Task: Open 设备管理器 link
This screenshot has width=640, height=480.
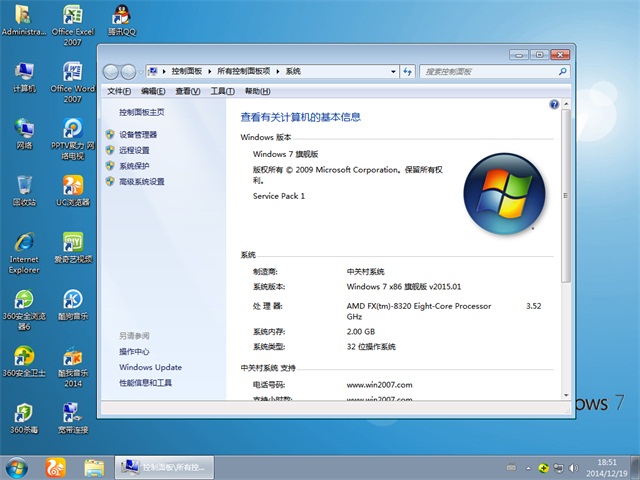Action: click(138, 135)
